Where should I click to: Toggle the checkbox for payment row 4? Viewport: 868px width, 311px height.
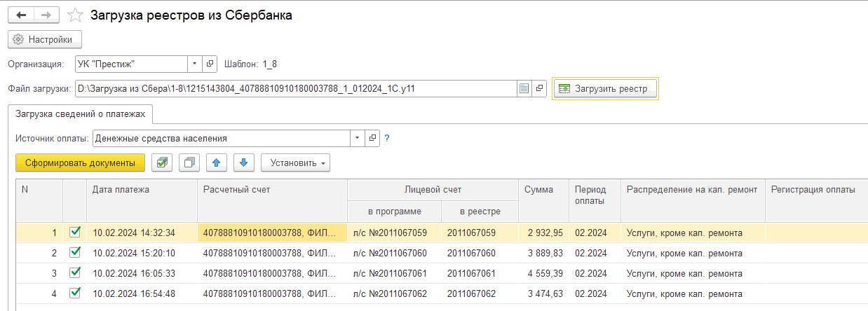coord(75,293)
